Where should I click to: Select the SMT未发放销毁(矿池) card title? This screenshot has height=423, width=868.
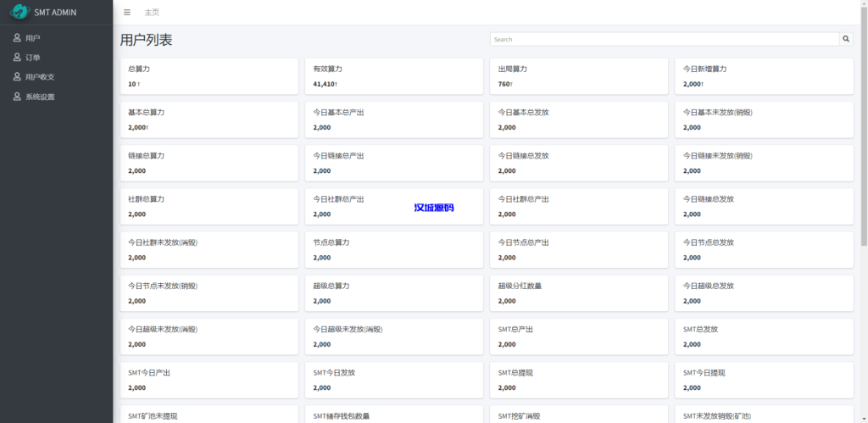(717, 416)
